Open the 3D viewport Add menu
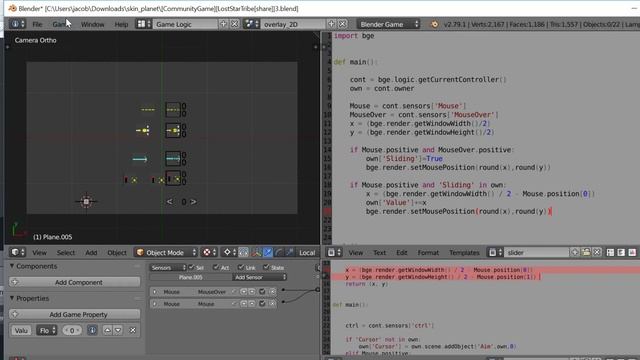640x360 pixels. point(91,253)
